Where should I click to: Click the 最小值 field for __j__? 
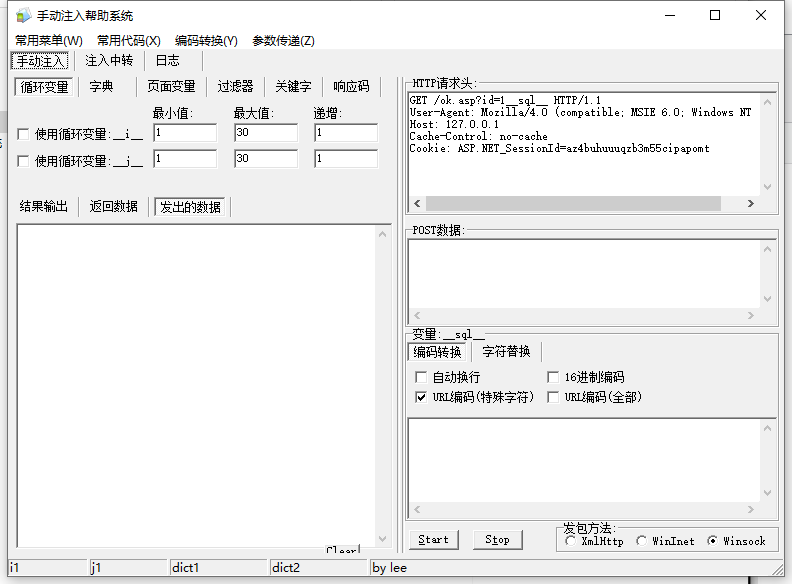coord(185,159)
